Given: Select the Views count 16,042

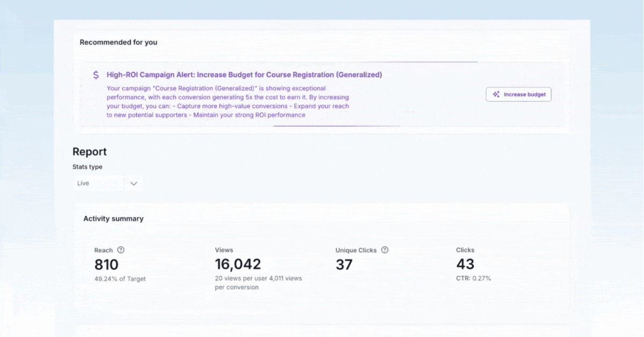Looking at the screenshot, I should [238, 265].
